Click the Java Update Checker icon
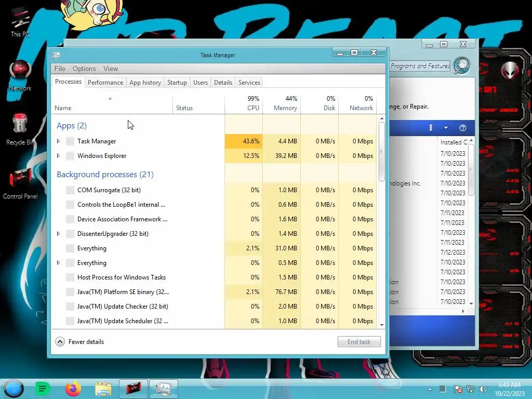Viewport: 532px width, 399px height. pyautogui.click(x=70, y=307)
